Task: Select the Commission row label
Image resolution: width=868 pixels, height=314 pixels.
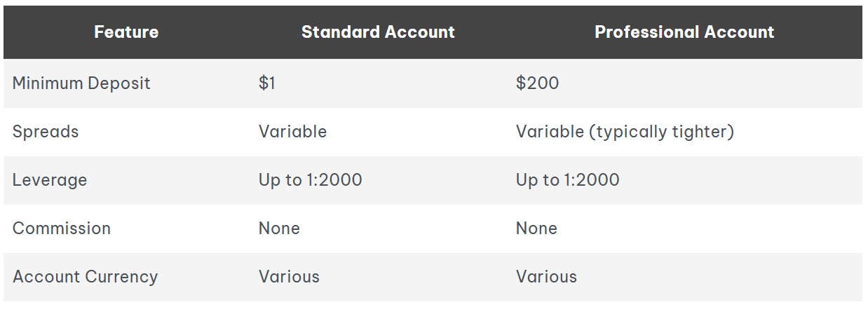Action: tap(62, 228)
